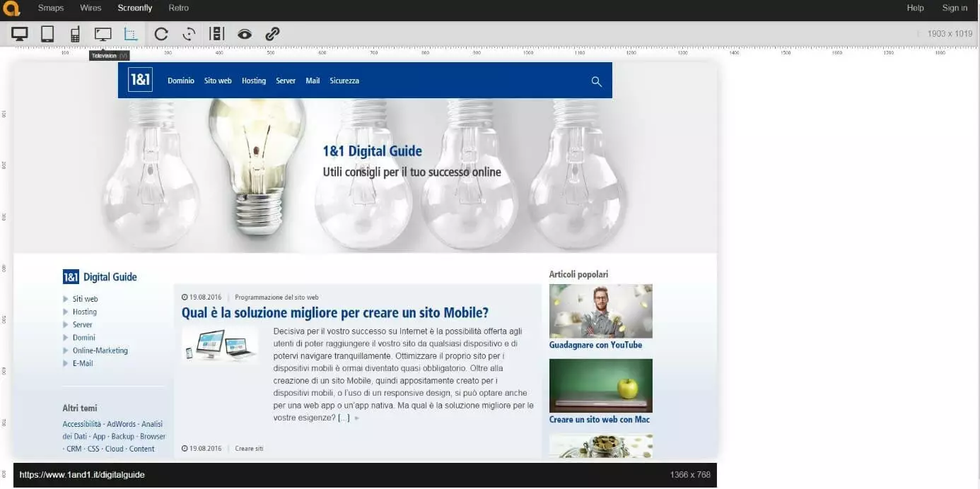Select the Desktop device icon
Viewport: 980px width, 489px height.
19,34
